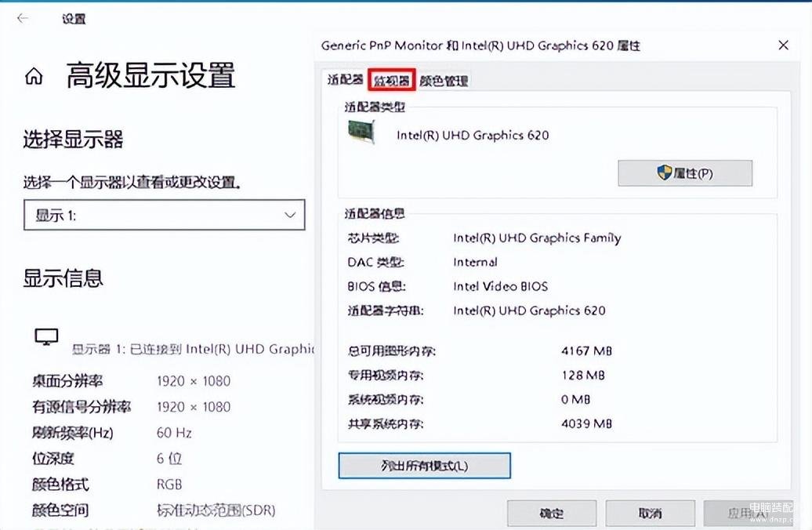This screenshot has width=812, height=530.
Task: Click desktop resolution value for 桌面分辨率
Action: coord(194,381)
